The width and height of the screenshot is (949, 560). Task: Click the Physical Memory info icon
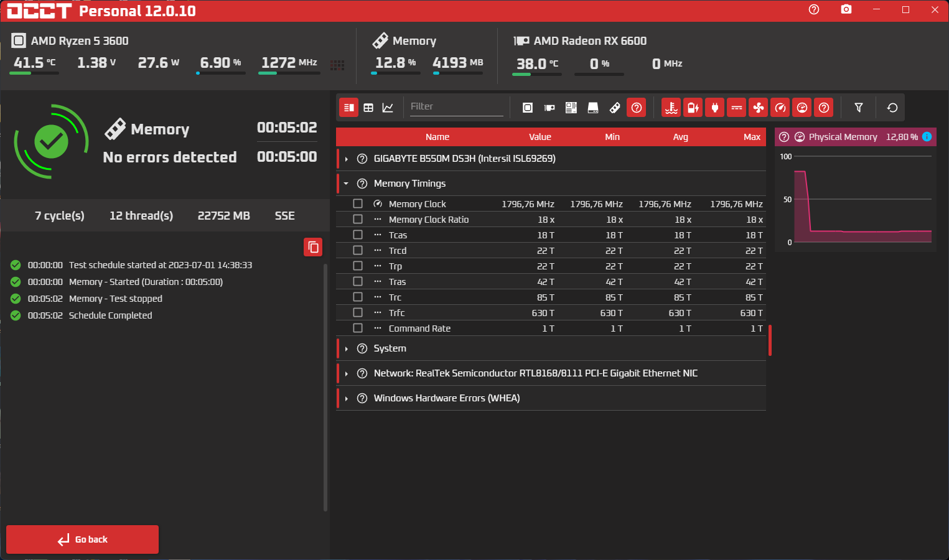927,137
